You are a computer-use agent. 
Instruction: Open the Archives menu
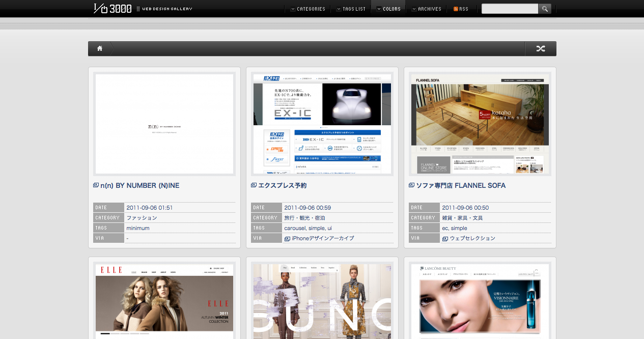pyautogui.click(x=427, y=9)
